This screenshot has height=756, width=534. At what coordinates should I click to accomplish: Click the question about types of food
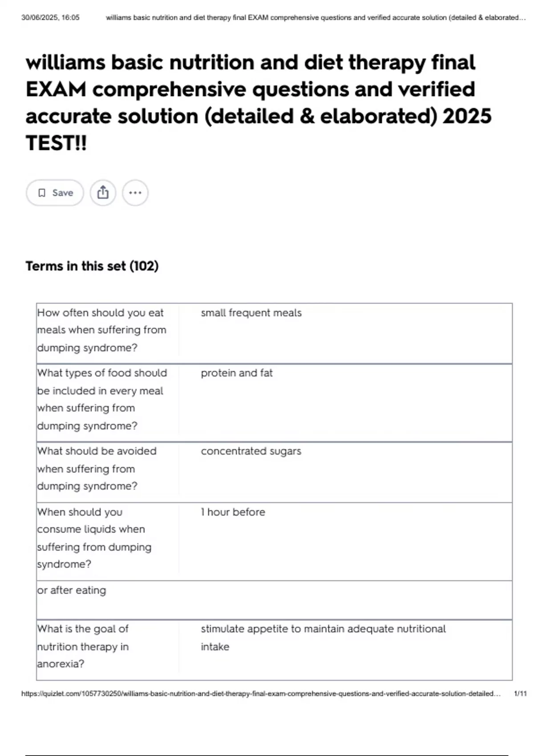[x=102, y=399]
